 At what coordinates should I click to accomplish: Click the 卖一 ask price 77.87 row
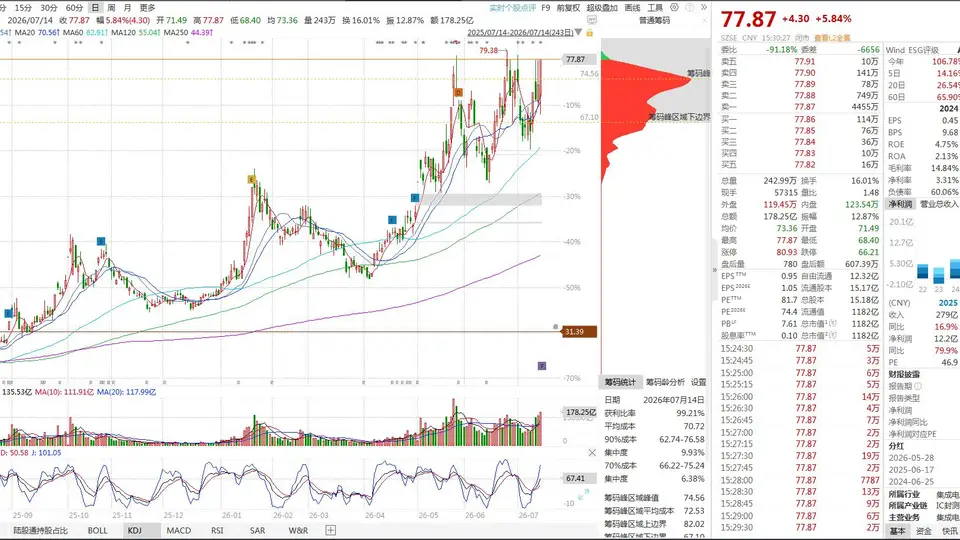(800, 107)
